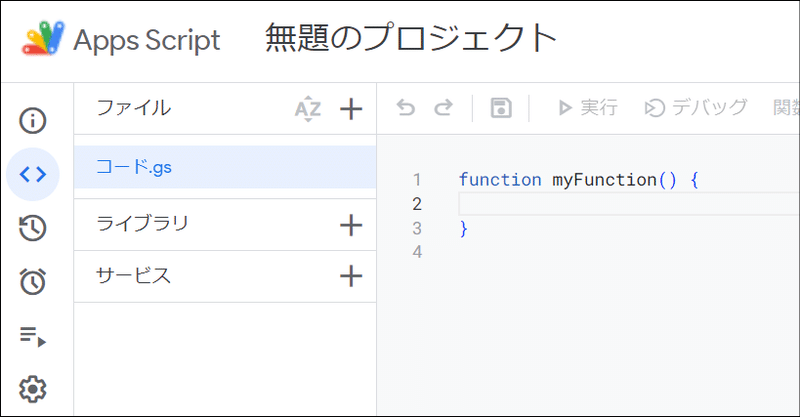Open the Executions list icon

(33, 336)
